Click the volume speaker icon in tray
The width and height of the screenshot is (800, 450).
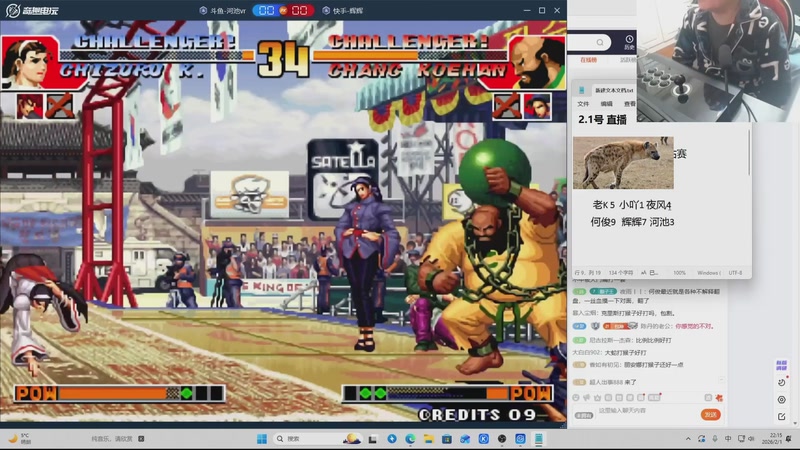coord(751,439)
